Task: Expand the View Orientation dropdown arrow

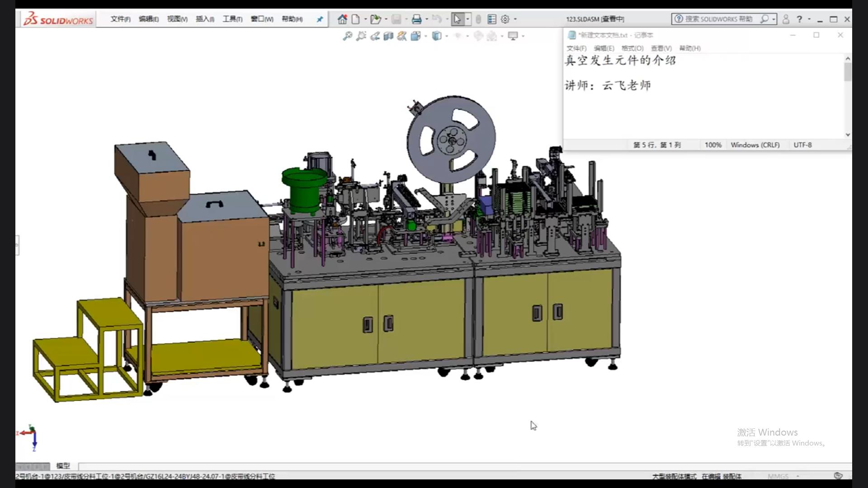Action: 425,36
